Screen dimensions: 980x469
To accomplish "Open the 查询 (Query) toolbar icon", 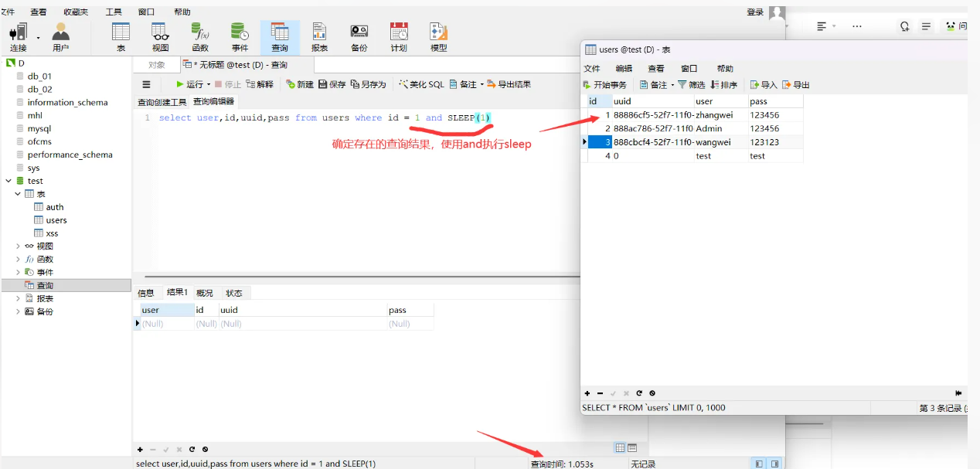I will click(280, 37).
